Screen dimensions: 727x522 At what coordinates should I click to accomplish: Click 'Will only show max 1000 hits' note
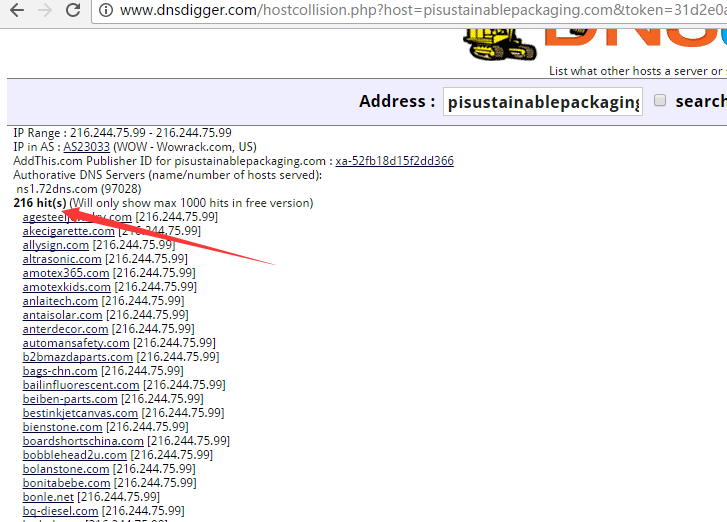pos(191,203)
